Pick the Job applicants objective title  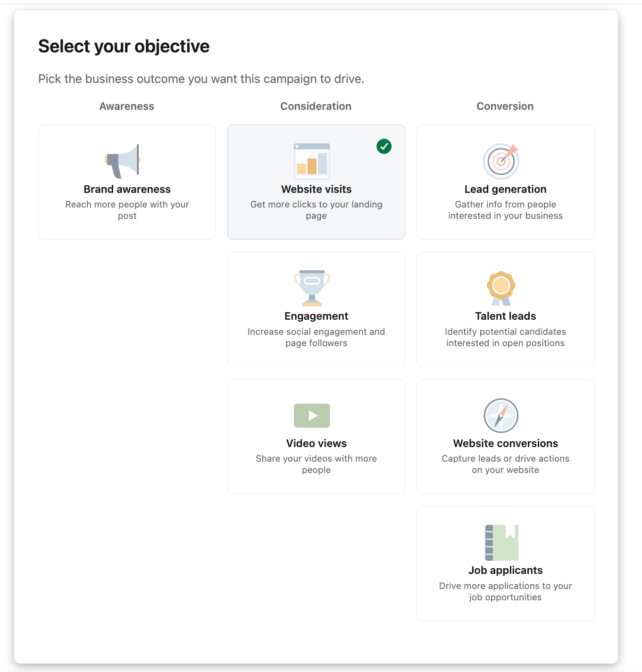click(505, 571)
